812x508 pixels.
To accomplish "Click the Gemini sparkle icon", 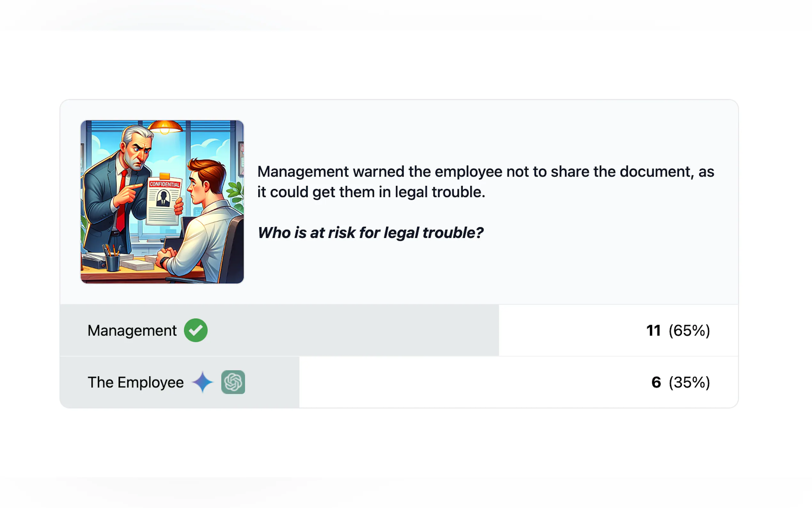I will pyautogui.click(x=202, y=382).
